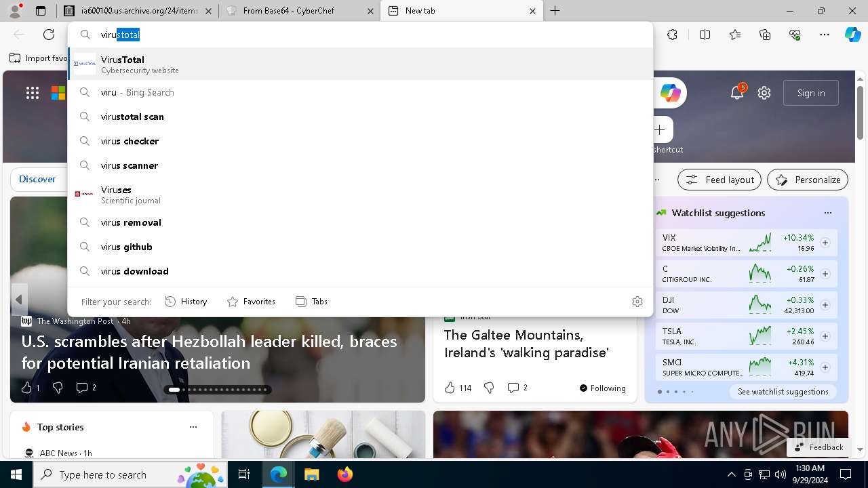
Task: Select the Discover feed tab
Action: [x=37, y=180]
